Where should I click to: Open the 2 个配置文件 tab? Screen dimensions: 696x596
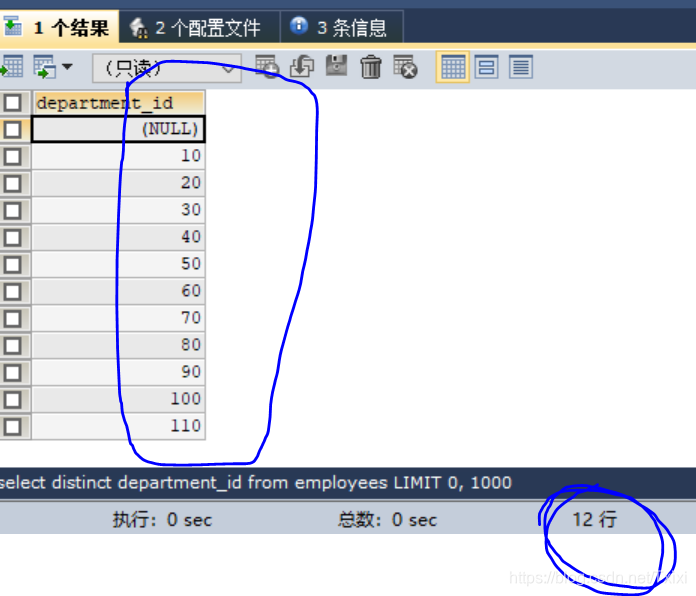[x=199, y=27]
